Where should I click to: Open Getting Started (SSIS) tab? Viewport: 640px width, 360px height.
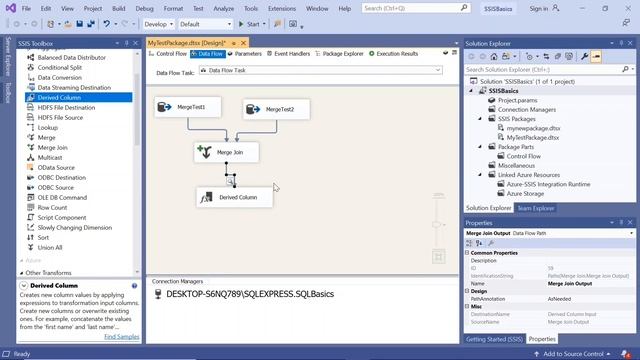494,339
